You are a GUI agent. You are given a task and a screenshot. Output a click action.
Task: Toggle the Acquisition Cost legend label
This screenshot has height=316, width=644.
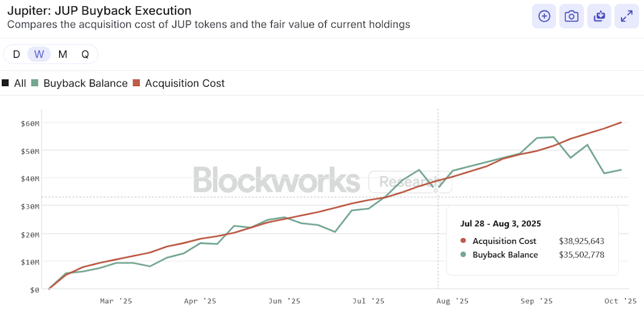pyautogui.click(x=184, y=83)
